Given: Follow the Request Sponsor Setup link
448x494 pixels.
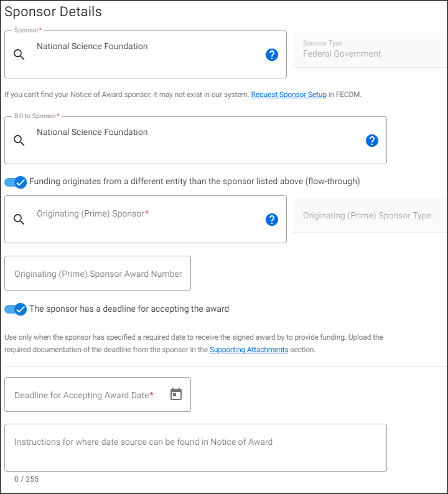Looking at the screenshot, I should point(289,95).
